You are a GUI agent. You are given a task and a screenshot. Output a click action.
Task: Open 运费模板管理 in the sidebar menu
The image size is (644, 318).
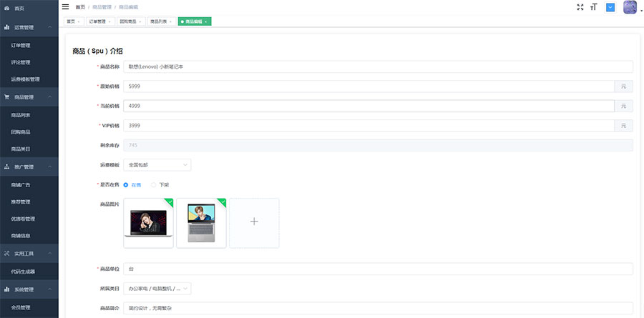point(29,79)
